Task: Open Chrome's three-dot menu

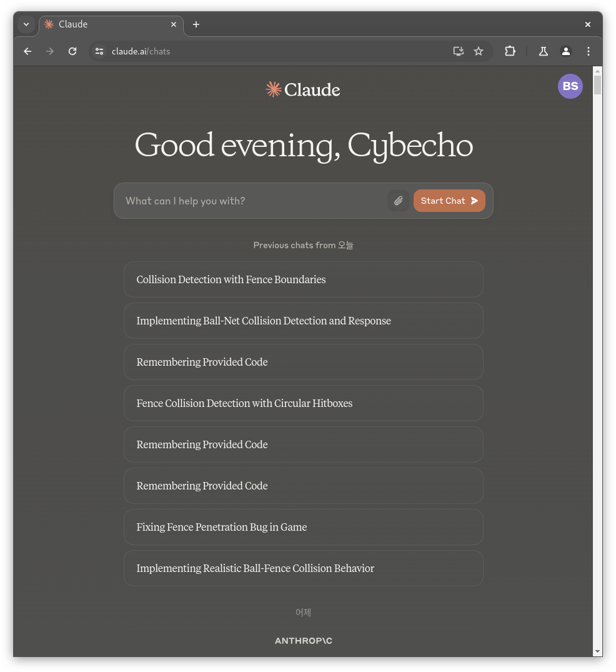Action: coord(588,51)
